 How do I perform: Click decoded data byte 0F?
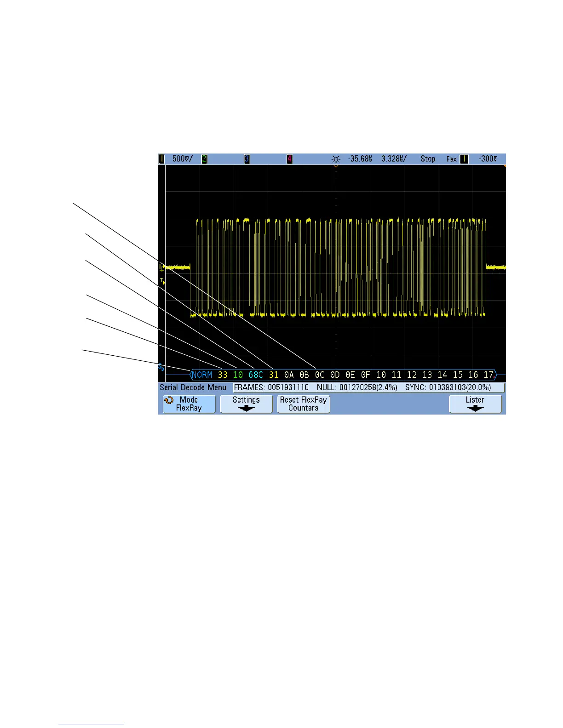[366, 375]
